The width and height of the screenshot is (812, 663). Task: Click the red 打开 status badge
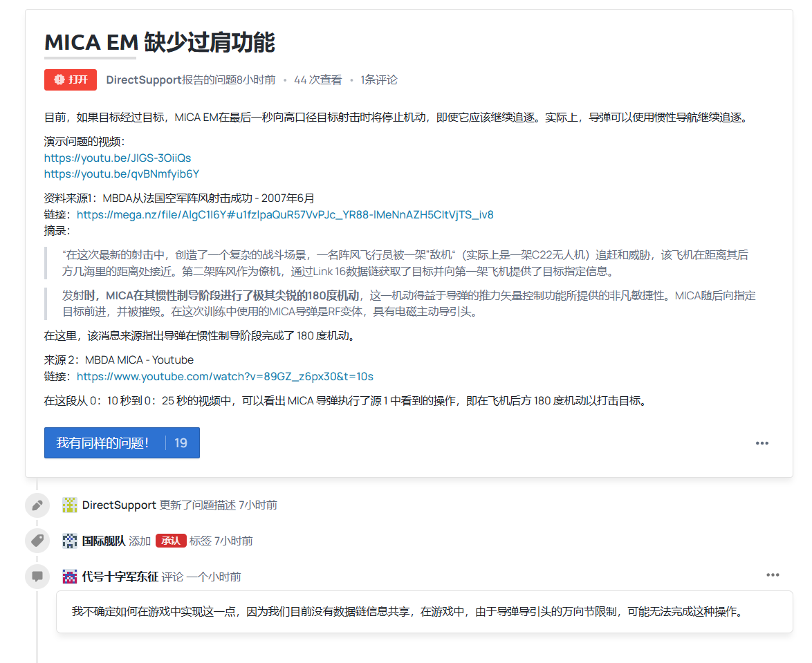click(71, 80)
